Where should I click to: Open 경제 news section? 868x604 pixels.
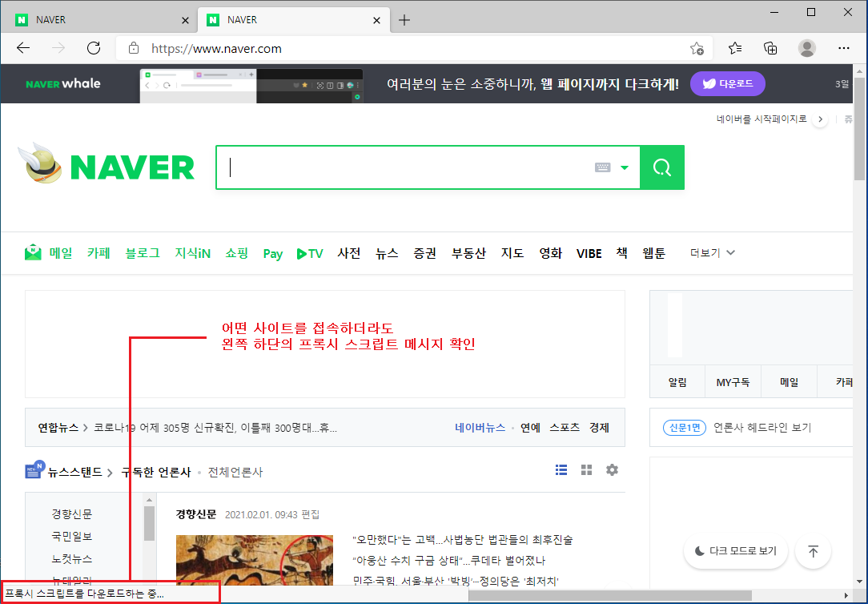(x=599, y=428)
